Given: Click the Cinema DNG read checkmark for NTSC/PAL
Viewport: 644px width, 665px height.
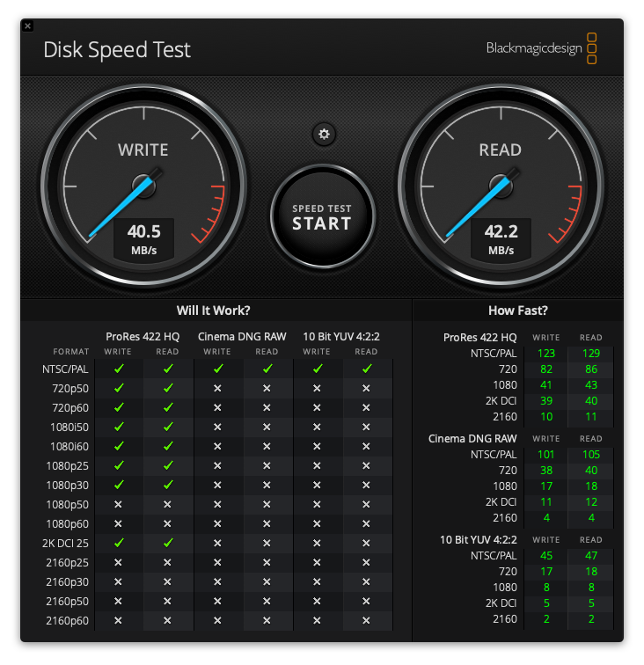Looking at the screenshot, I should pos(267,369).
